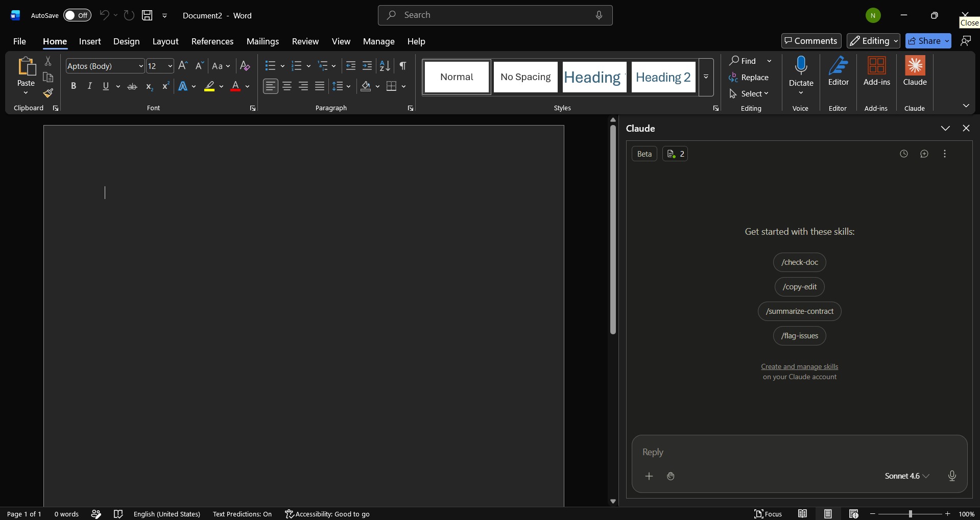Image resolution: width=980 pixels, height=520 pixels.
Task: Toggle show paragraph marks
Action: tap(403, 66)
